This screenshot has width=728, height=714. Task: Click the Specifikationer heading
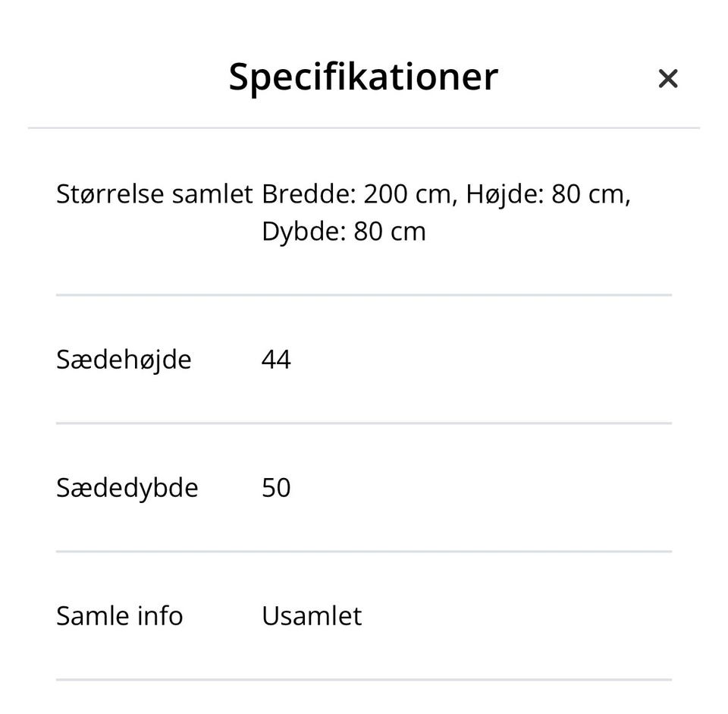(363, 77)
